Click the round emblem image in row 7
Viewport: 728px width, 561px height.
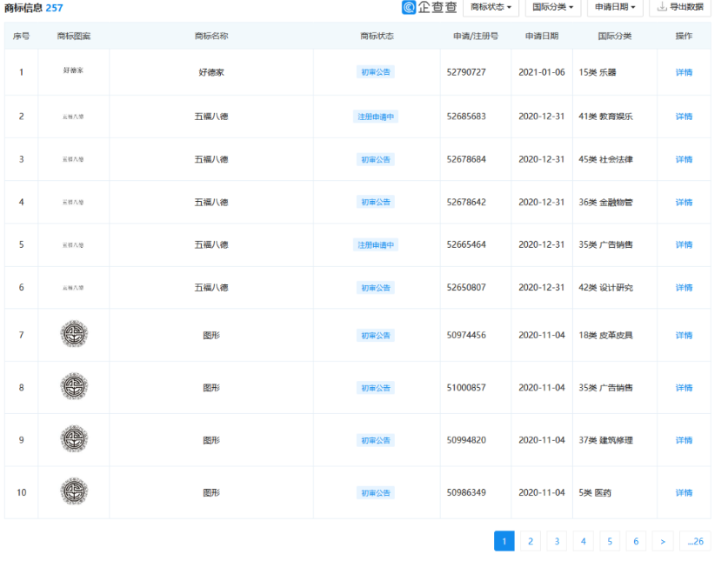74,334
